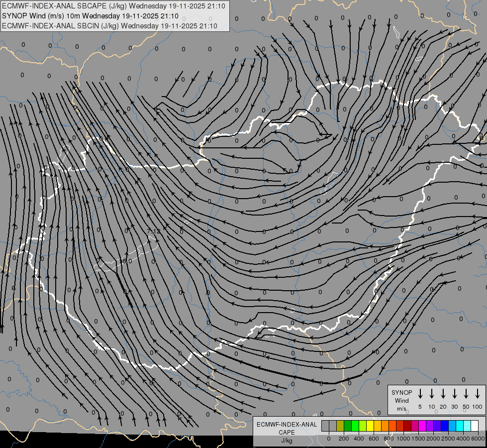The image size is (487, 448).
Task: Click the wind arrow above 100 m/s
Action: 478,393
